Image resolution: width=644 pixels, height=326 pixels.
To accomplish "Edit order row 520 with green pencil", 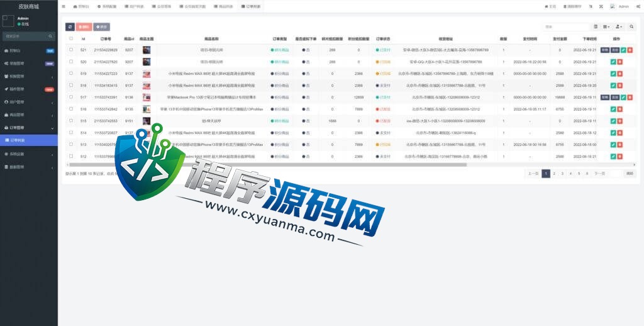I will coord(613,62).
